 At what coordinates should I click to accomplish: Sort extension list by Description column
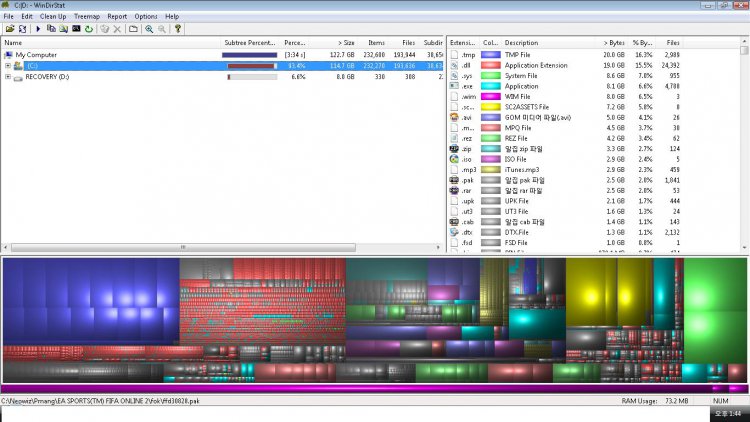click(550, 43)
